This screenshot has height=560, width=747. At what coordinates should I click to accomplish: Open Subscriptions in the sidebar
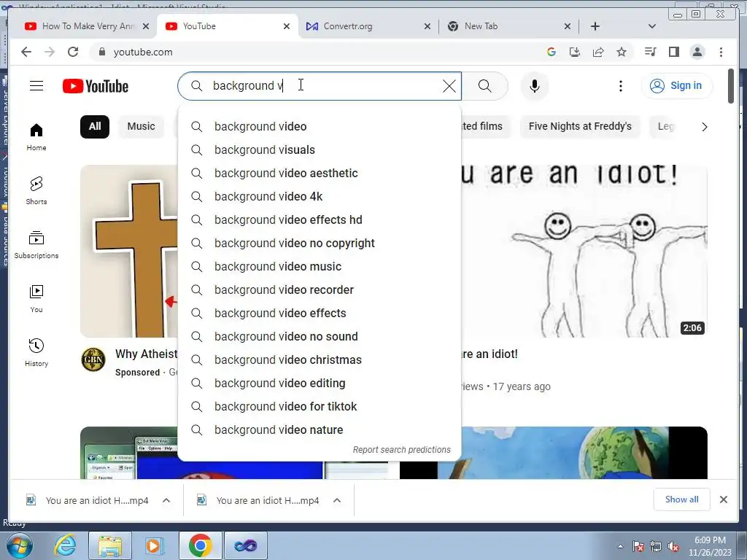36,245
